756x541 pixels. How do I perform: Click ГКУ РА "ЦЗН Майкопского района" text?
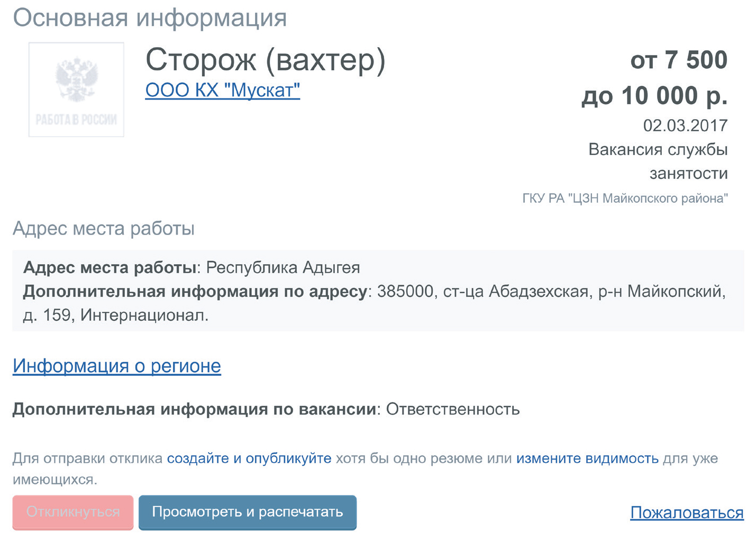[x=625, y=199]
